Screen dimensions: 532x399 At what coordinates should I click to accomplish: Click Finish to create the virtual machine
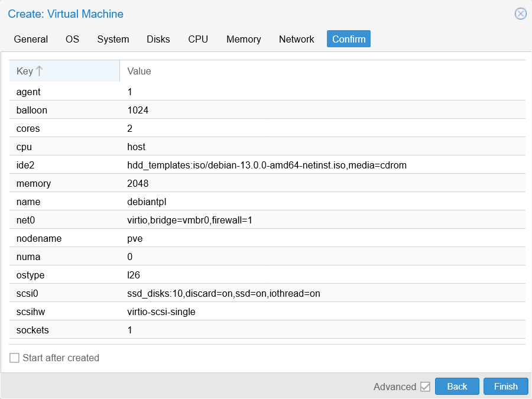(x=505, y=386)
